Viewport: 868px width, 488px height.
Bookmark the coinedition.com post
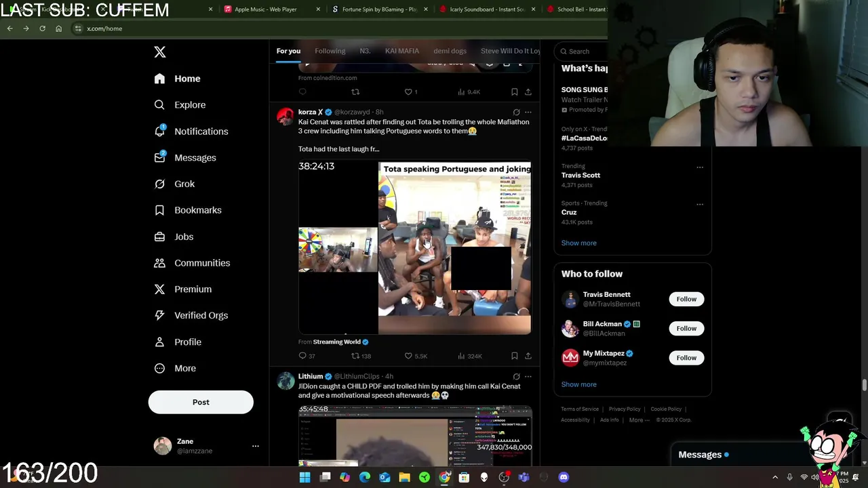[x=515, y=91]
